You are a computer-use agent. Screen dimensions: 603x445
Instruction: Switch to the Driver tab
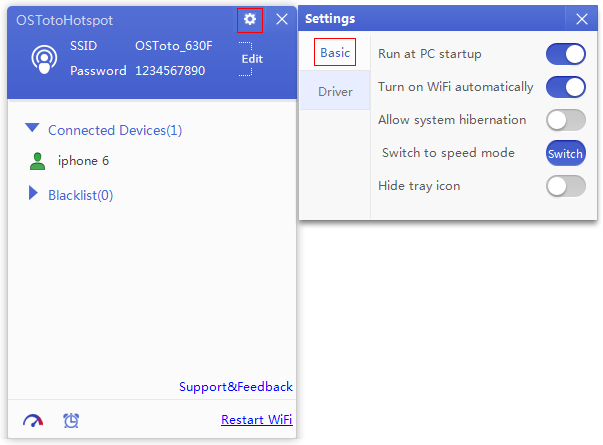point(335,92)
